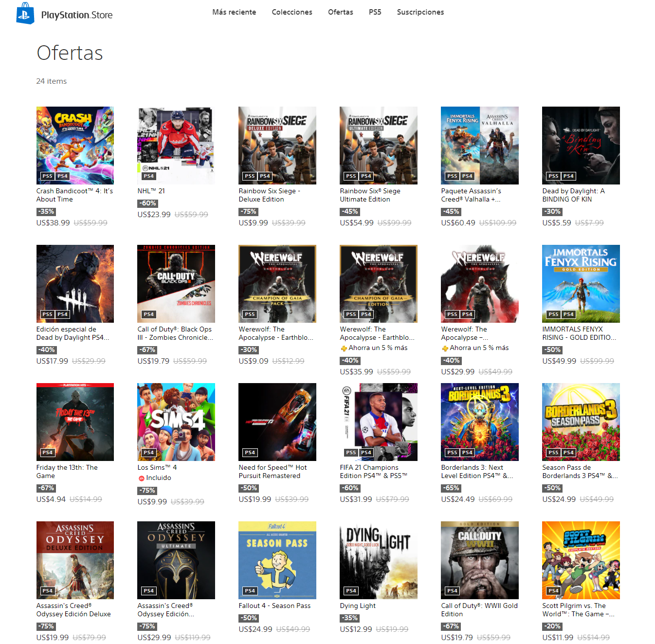This screenshot has width=655, height=644.
Task: Open Suscripciones in the navigation bar
Action: tap(420, 12)
